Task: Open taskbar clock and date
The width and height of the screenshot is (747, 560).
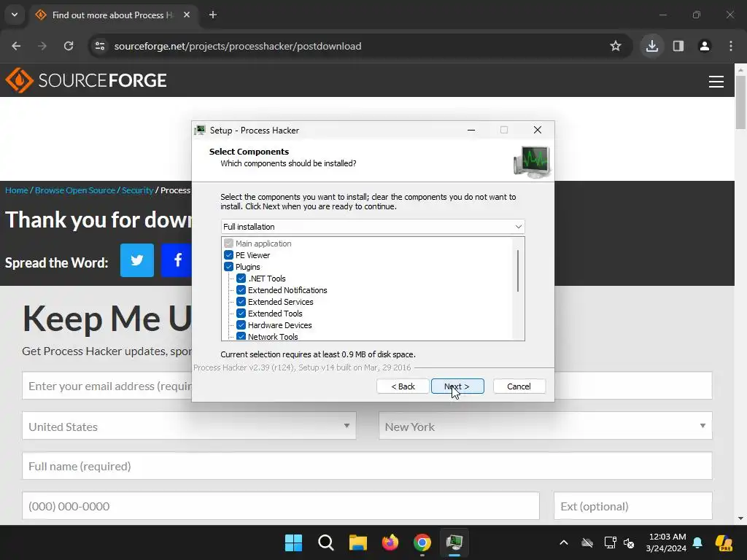Action: click(x=666, y=542)
